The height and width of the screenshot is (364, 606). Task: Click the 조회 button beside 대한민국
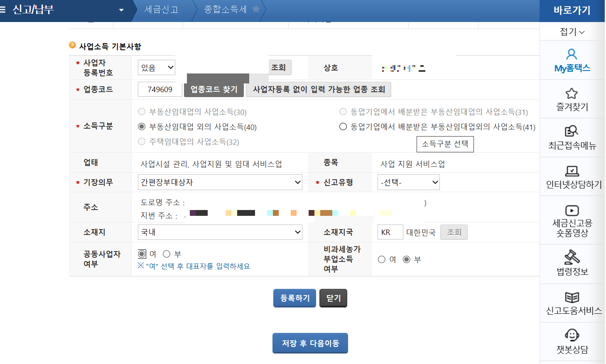[x=454, y=232]
